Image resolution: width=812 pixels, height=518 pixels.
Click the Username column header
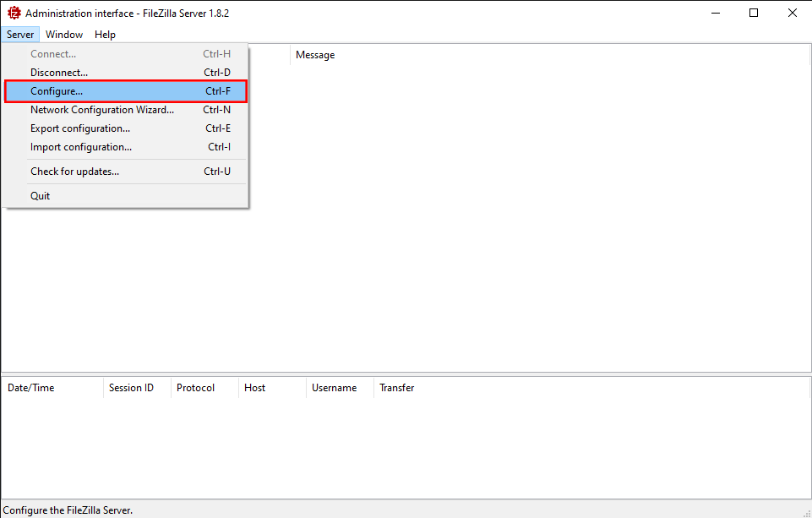341,388
